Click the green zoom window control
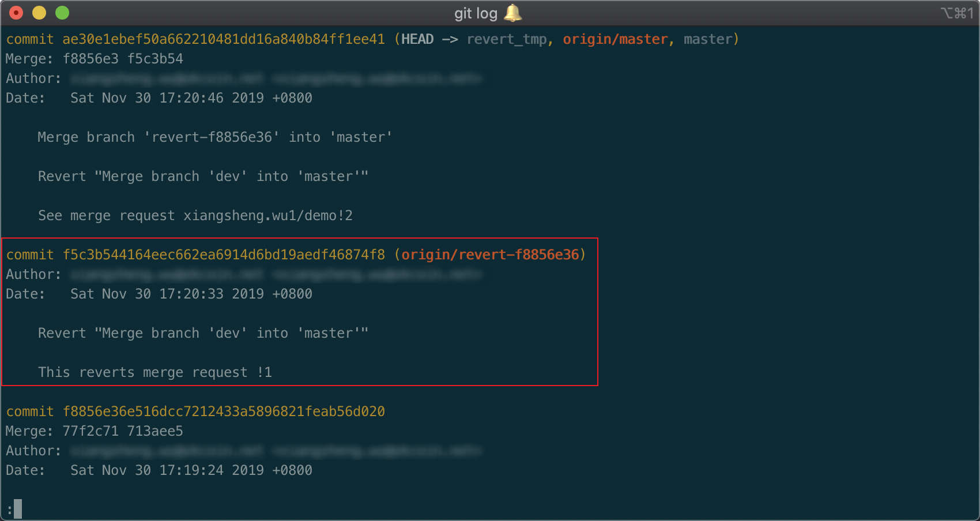 click(x=62, y=12)
